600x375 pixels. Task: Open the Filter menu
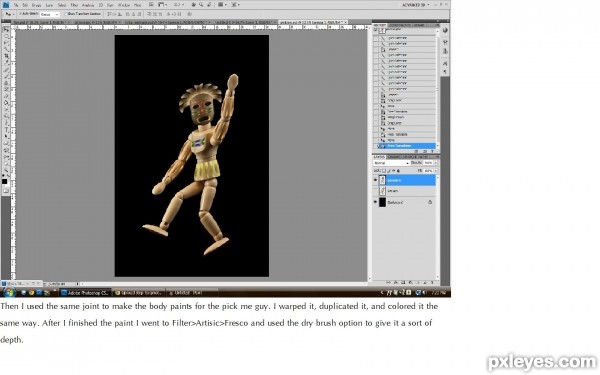coord(74,5)
